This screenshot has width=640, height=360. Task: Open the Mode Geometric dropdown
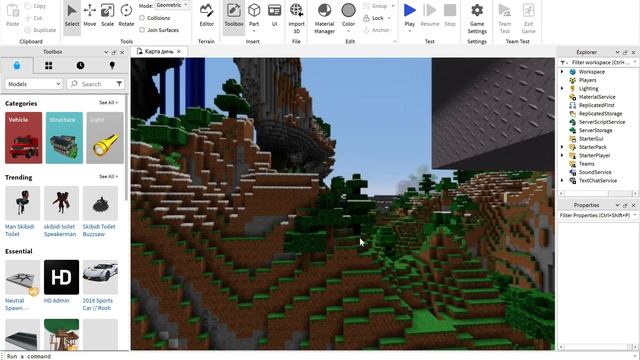172,5
